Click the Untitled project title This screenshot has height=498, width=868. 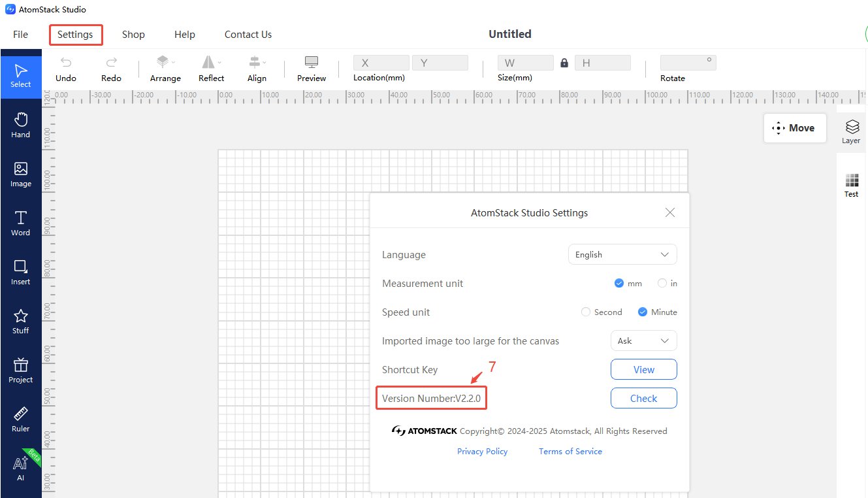click(510, 34)
